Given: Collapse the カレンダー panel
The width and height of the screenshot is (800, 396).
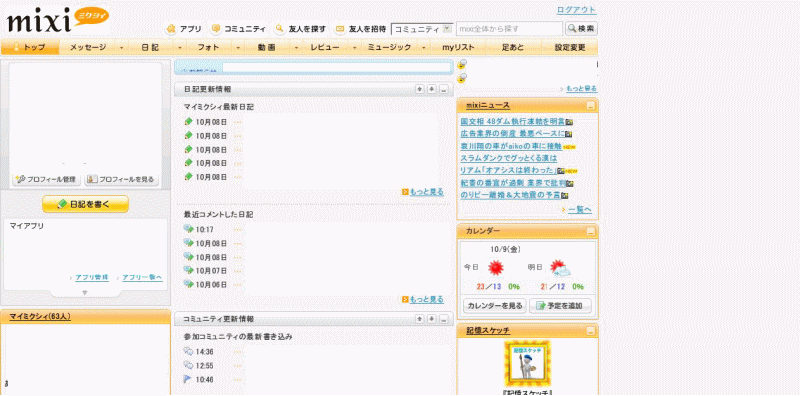Looking at the screenshot, I should point(590,231).
